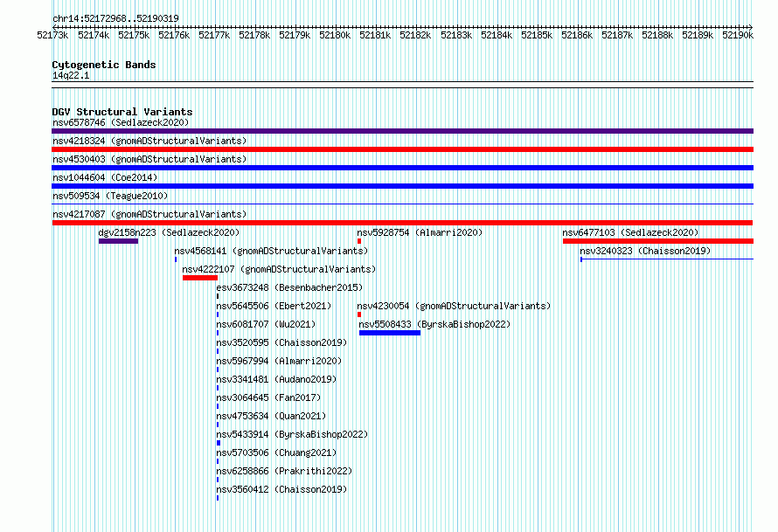The image size is (778, 532).
Task: Click ruler position 52190k
Action: [737, 35]
